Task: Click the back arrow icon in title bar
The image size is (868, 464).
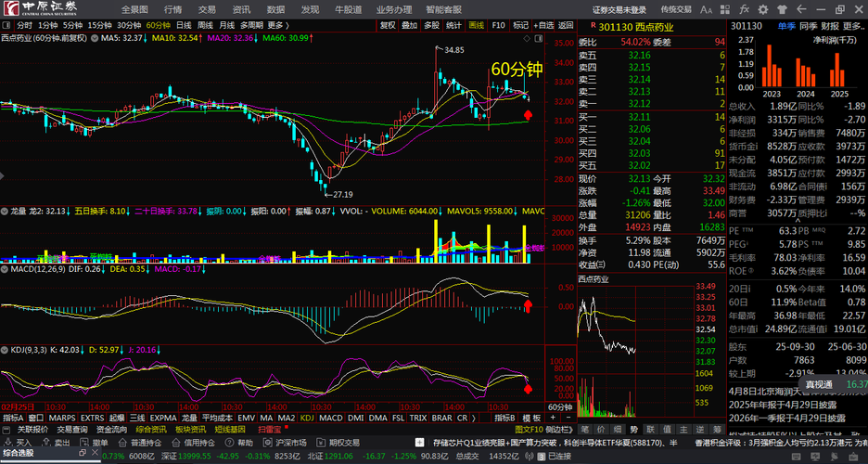Action: (800, 9)
